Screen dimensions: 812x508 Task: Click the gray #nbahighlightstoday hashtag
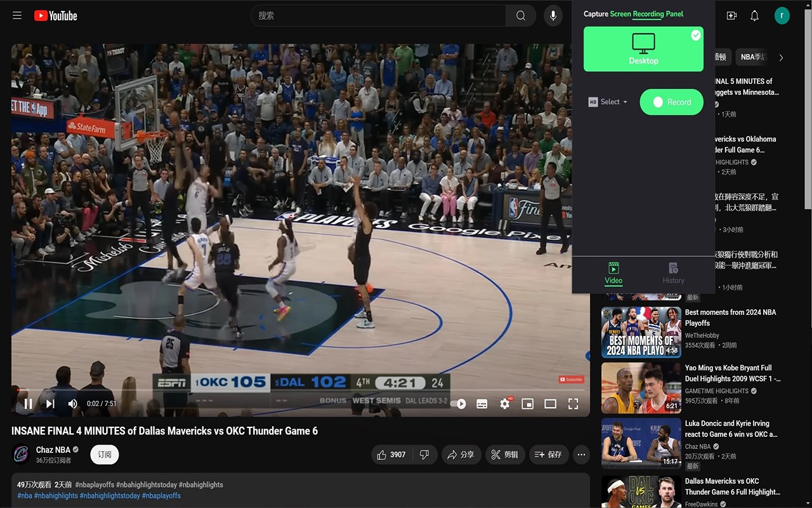point(146,485)
